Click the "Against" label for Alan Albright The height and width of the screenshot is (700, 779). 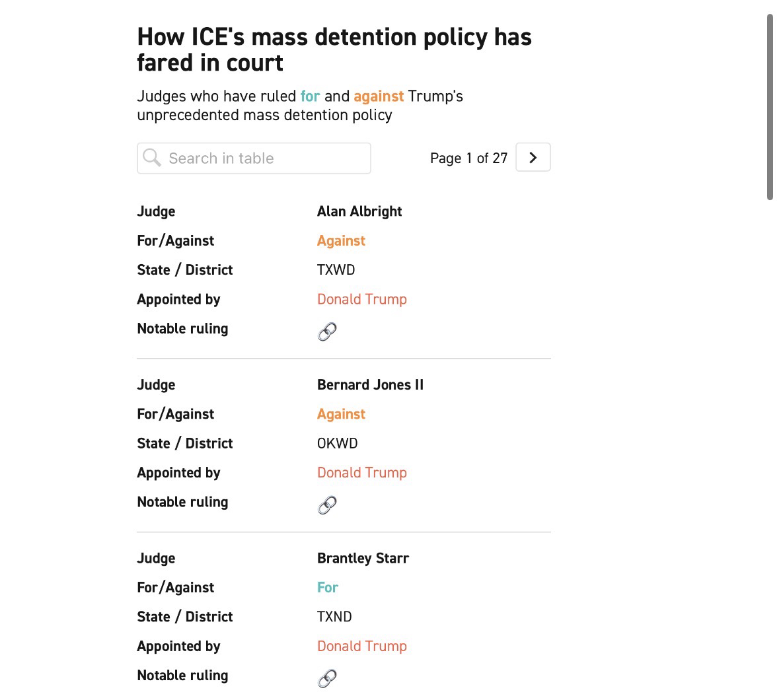point(341,241)
